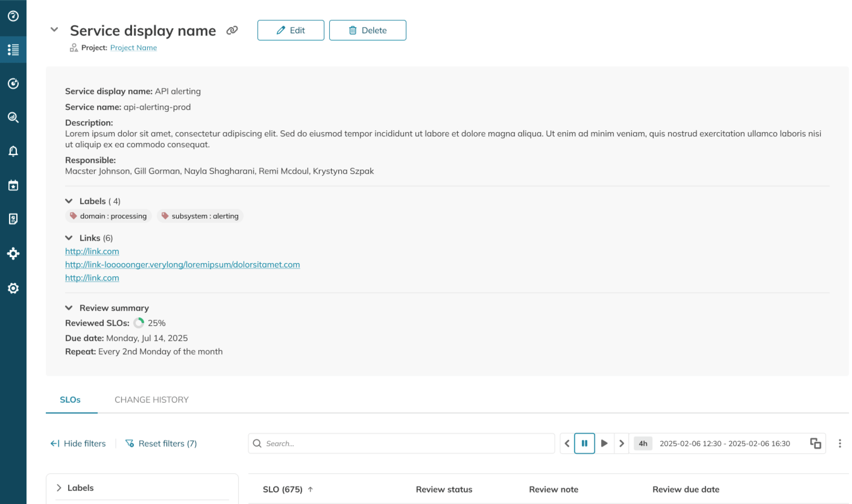Pause the live data refresh
852x504 pixels.
pyautogui.click(x=584, y=443)
